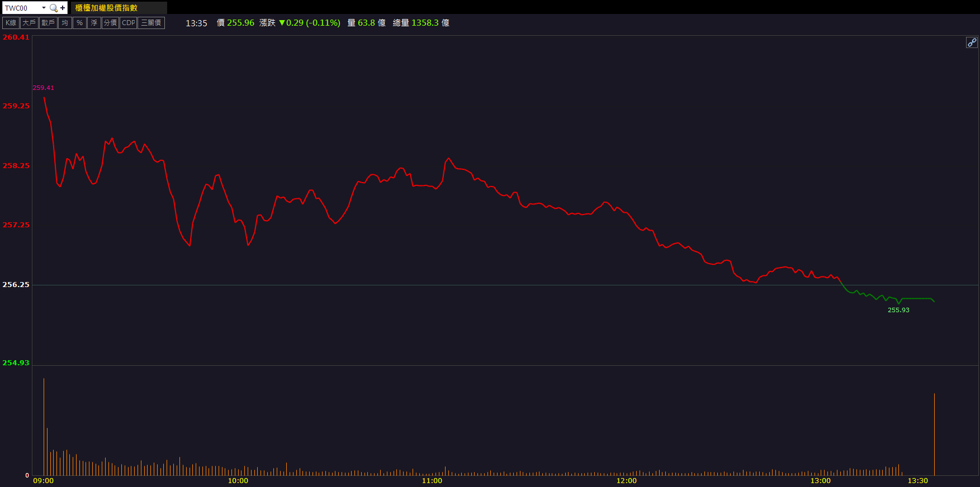Click the 259.41 high price marker
The image size is (980, 487).
click(x=43, y=88)
